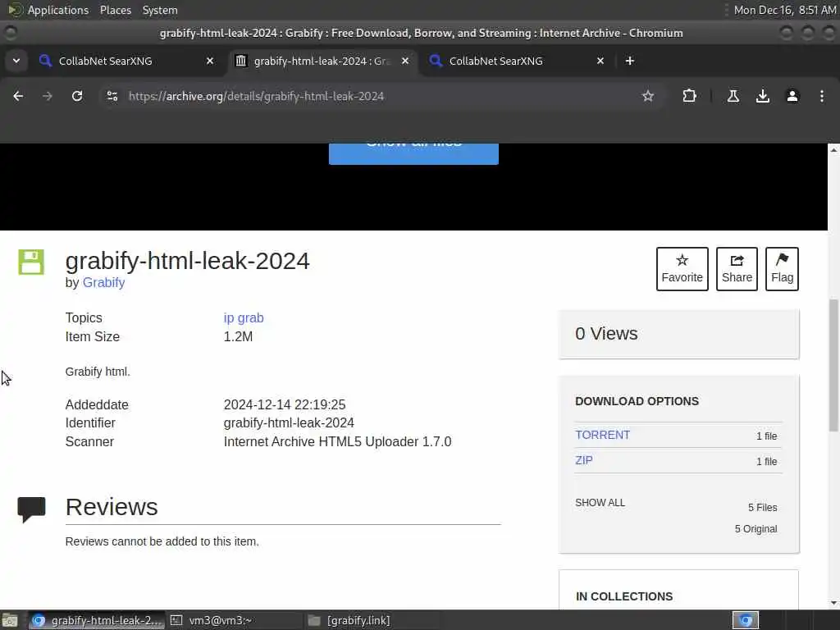Viewport: 840px width, 630px height.
Task: Open the profile avatar icon
Action: click(x=792, y=96)
